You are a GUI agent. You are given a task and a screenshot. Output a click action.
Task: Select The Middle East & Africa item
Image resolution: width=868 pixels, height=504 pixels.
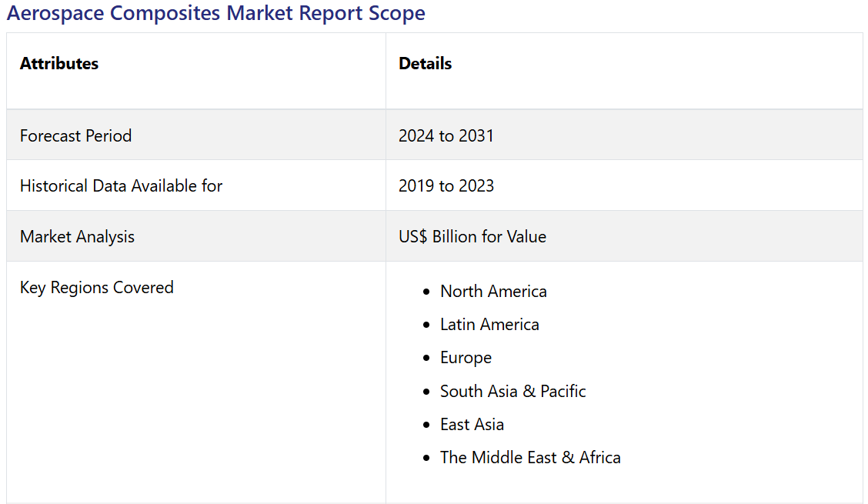530,458
